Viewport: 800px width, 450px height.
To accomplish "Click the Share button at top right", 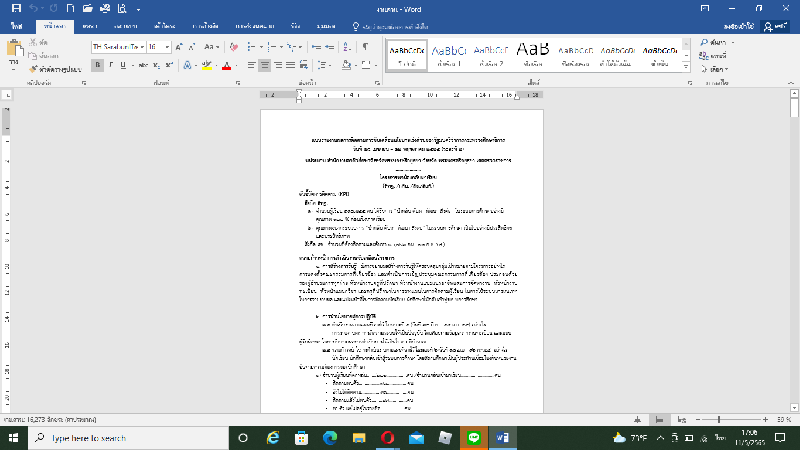I will (x=778, y=24).
